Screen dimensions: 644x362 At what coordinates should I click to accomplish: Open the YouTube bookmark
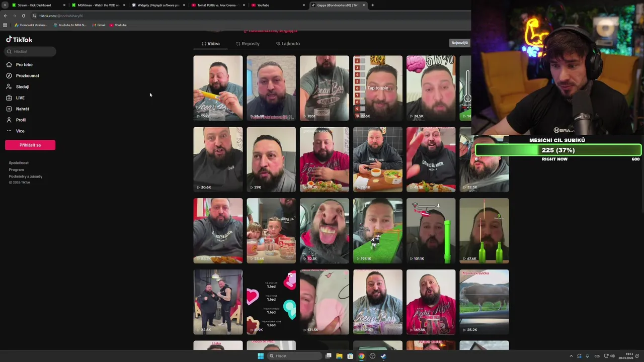click(x=118, y=25)
